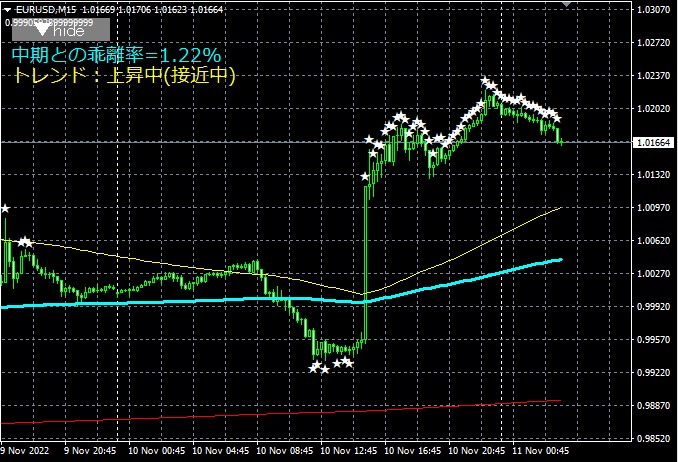The width and height of the screenshot is (678, 462).
Task: Click the 中期との乖離率=1.22% label
Action: [x=116, y=55]
